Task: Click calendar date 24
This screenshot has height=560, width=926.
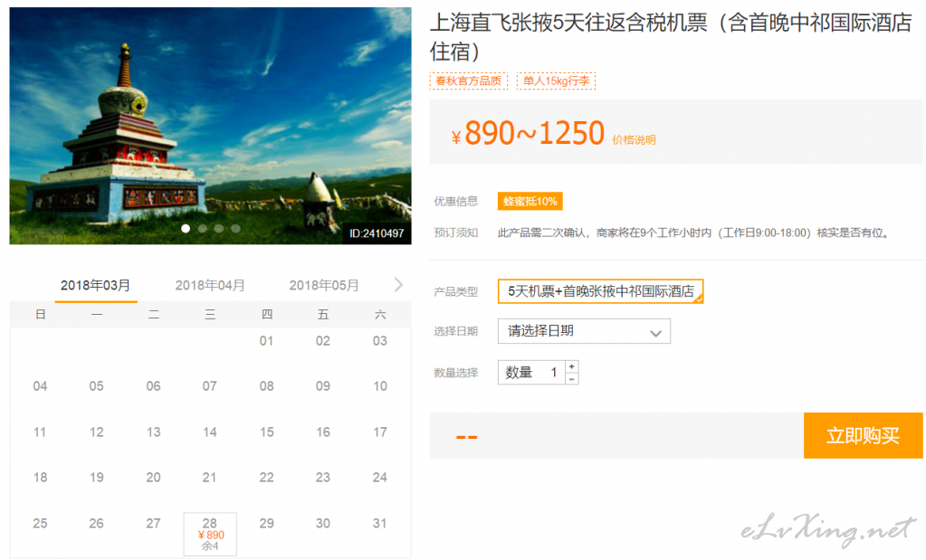Action: 380,478
